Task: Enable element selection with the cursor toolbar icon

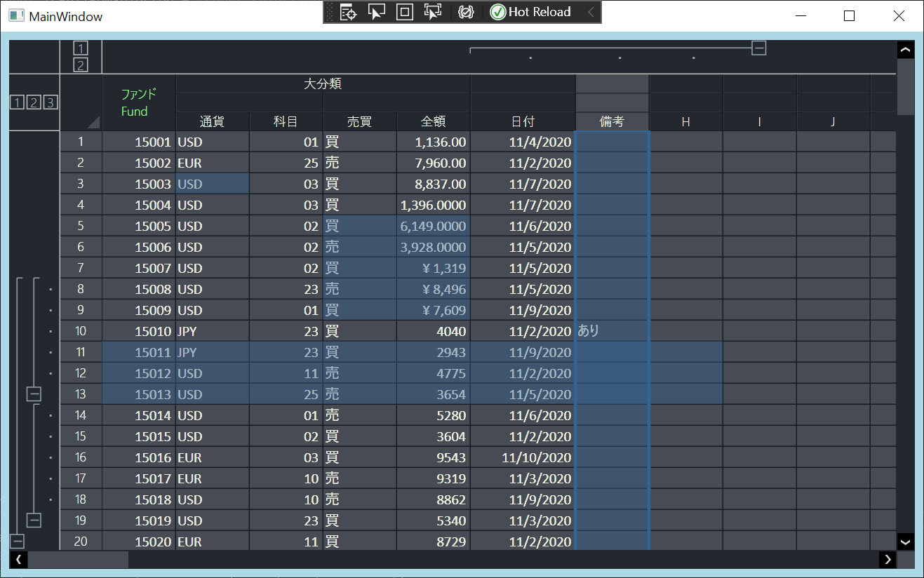Action: (x=377, y=12)
